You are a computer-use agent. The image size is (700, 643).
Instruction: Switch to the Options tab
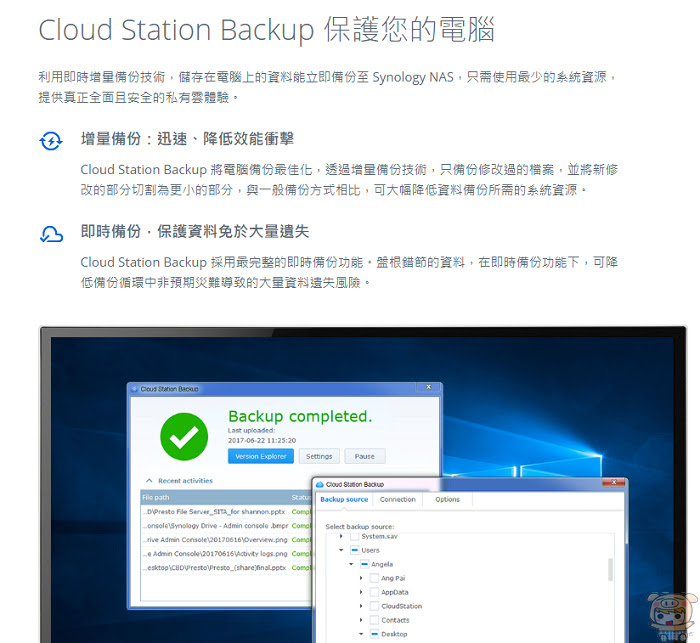click(447, 499)
